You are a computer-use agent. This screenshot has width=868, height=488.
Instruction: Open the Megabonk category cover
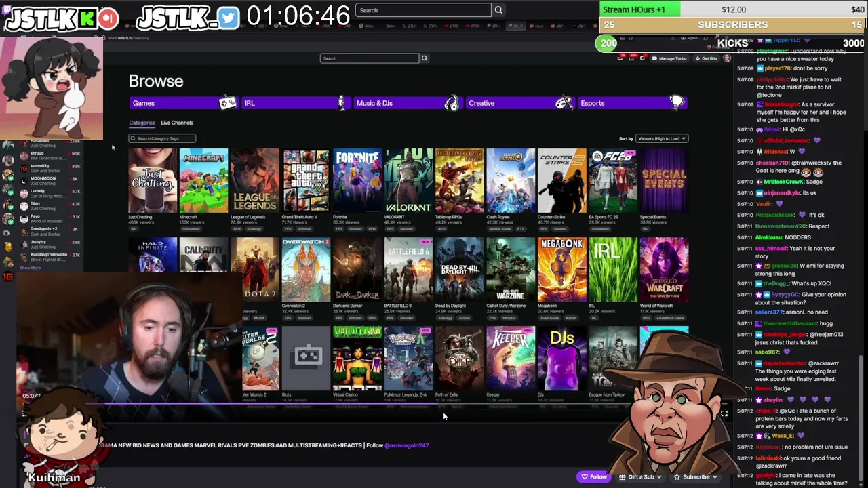pyautogui.click(x=561, y=269)
